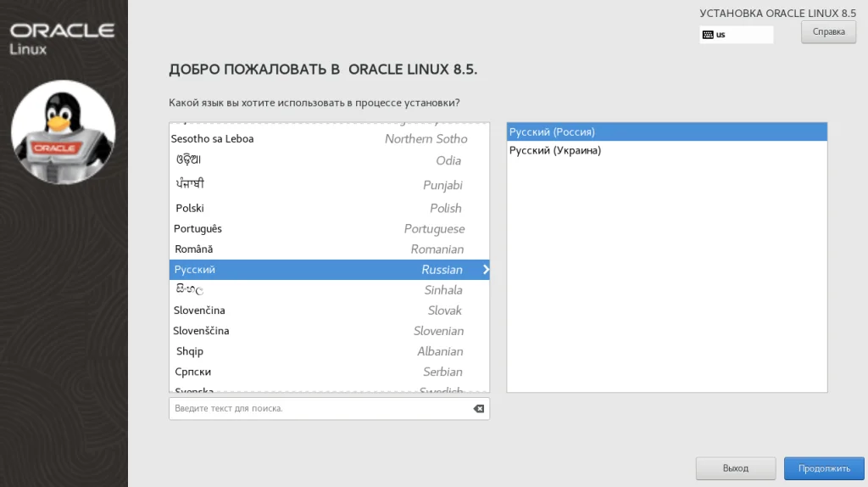Image resolution: width=868 pixels, height=487 pixels.
Task: Expand Russian locales with the arrow
Action: [x=486, y=270]
